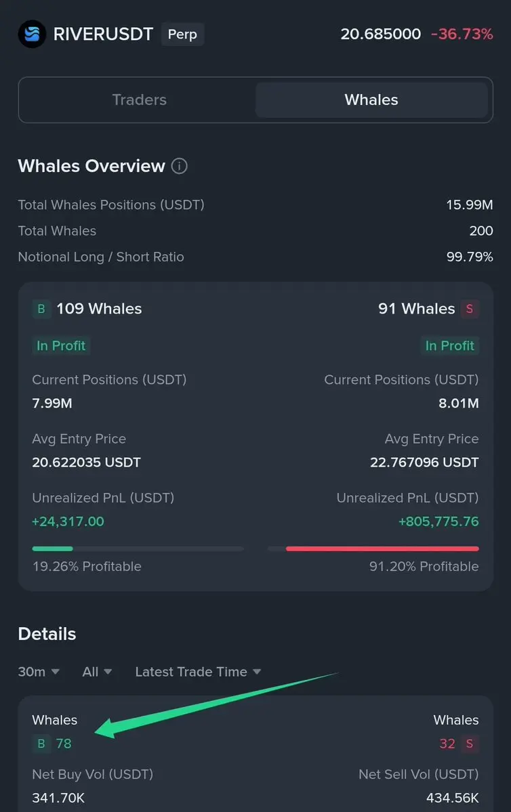This screenshot has width=511, height=812.
Task: Click the Perp label badge
Action: pyautogui.click(x=182, y=34)
